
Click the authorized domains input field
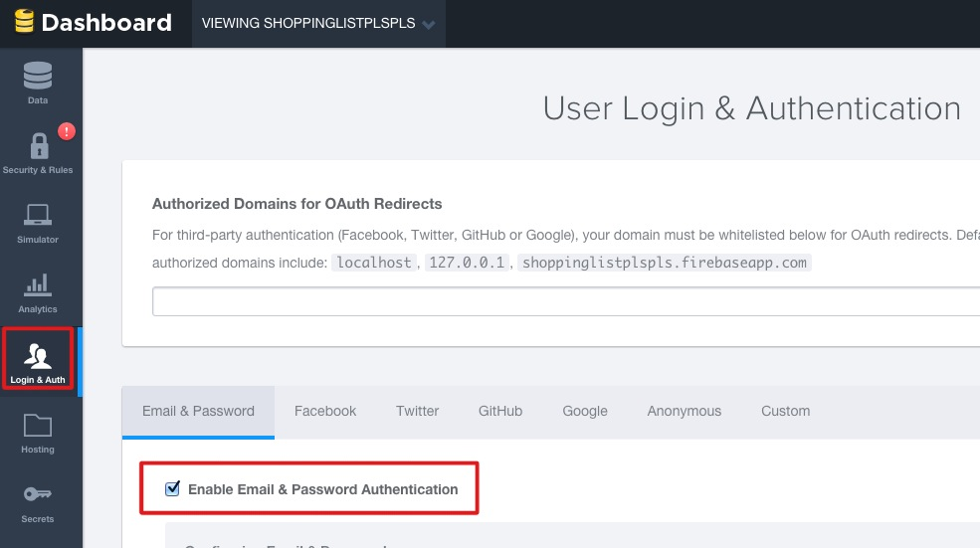point(566,301)
